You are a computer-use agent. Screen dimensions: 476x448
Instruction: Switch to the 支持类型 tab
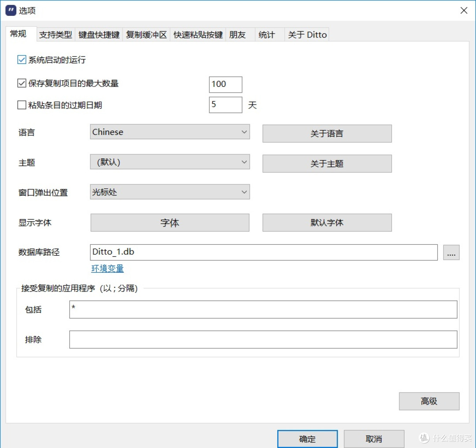tap(56, 35)
